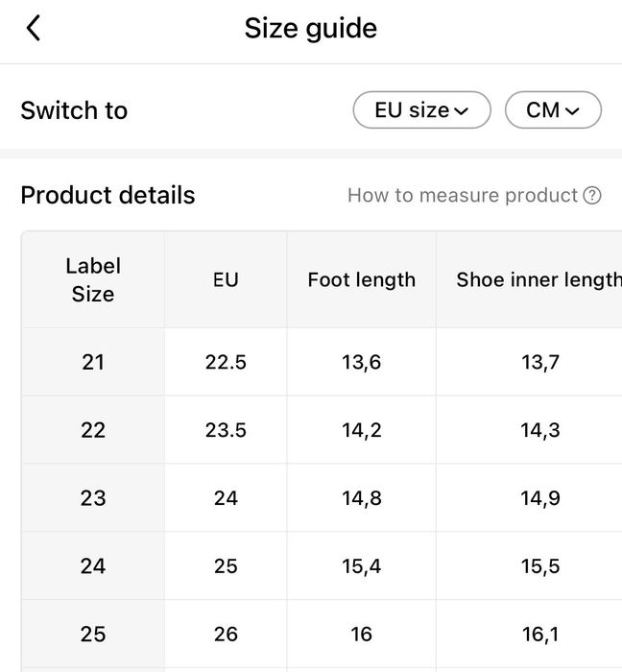Screen dimensions: 622x672
Task: Choose label size 24 in table
Action: click(x=93, y=566)
